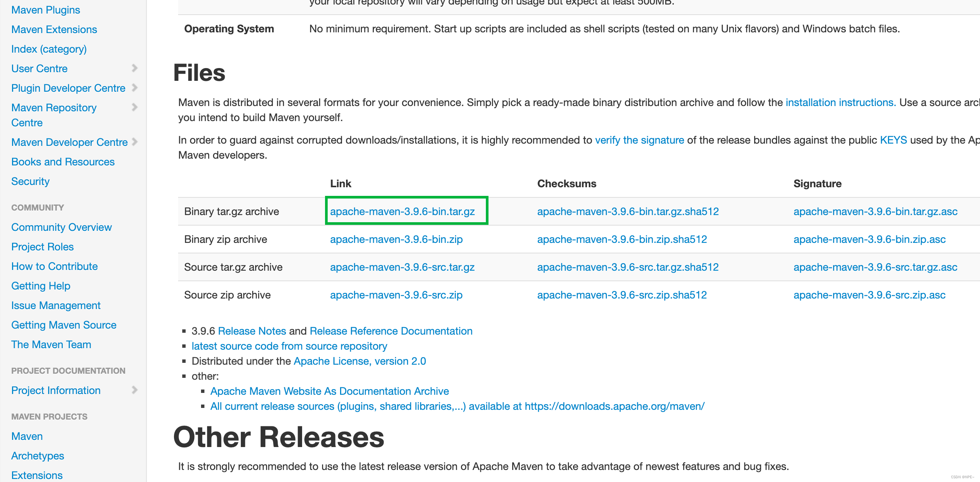
Task: Open Archetypes project link
Action: [x=38, y=456]
